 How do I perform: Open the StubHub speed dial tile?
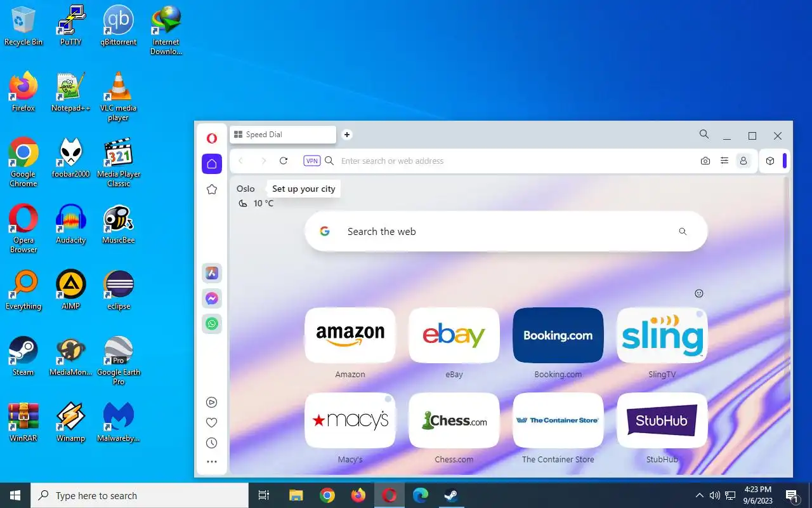662,420
